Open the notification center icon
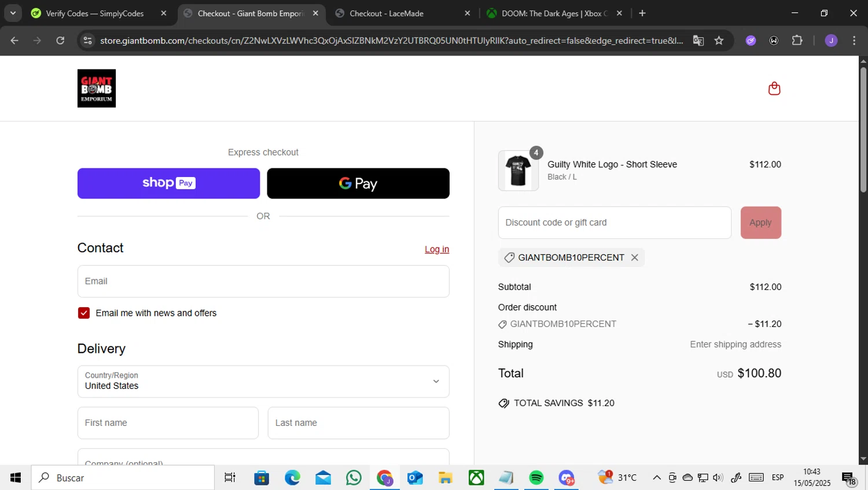 pos(849,478)
